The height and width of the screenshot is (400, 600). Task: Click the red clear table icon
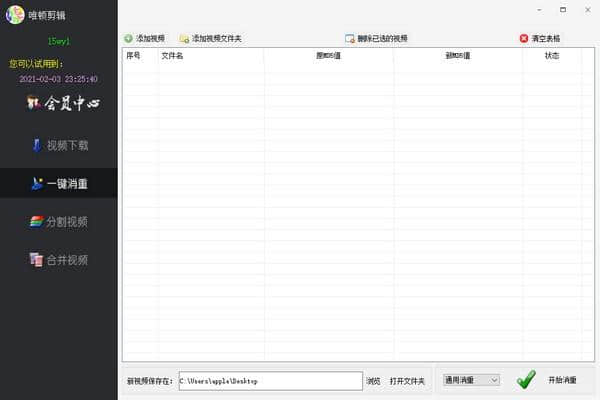pos(524,38)
